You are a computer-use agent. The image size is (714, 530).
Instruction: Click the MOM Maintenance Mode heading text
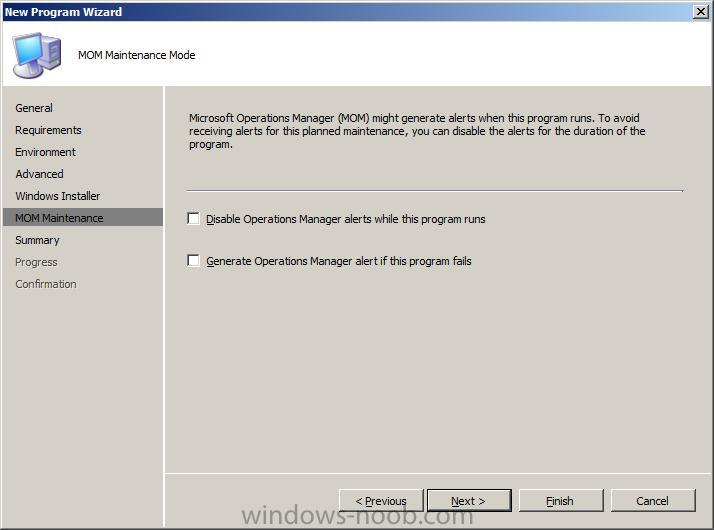pyautogui.click(x=137, y=55)
